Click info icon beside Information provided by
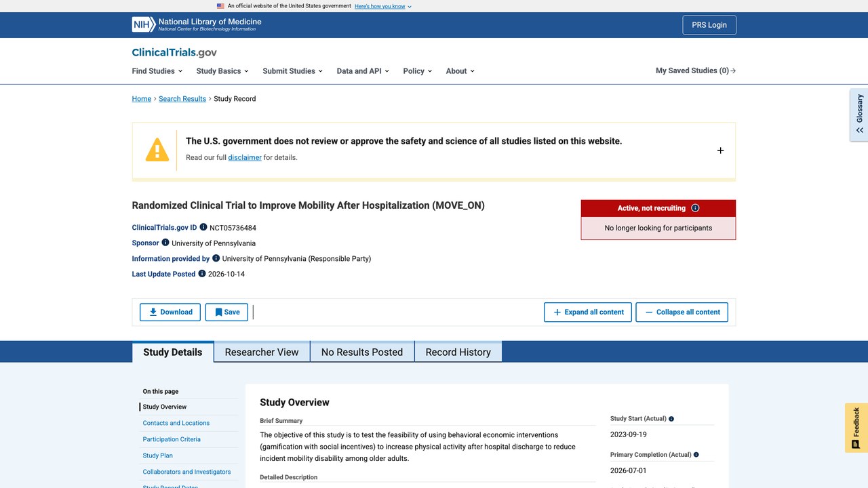The width and height of the screenshot is (868, 488). coord(216,258)
